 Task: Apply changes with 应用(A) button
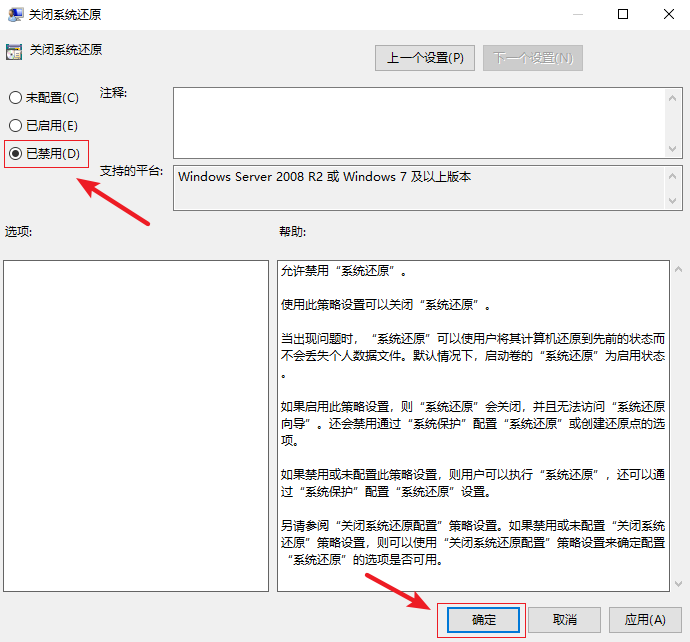point(644,620)
